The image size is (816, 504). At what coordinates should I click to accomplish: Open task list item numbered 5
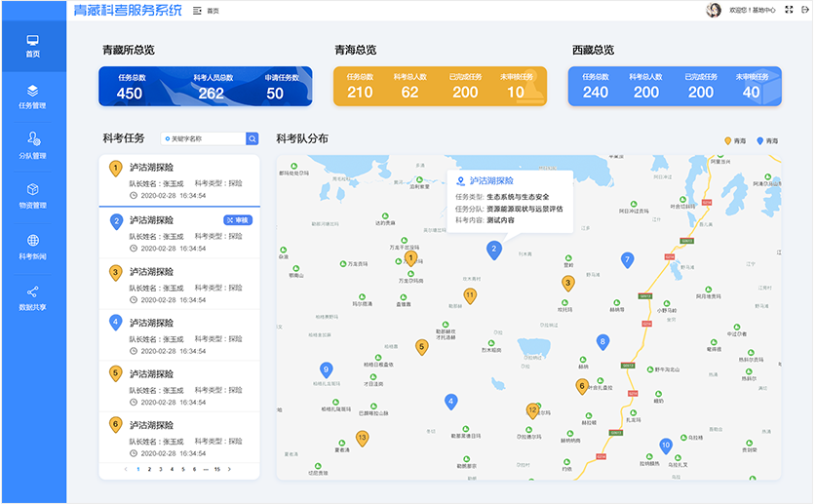179,386
